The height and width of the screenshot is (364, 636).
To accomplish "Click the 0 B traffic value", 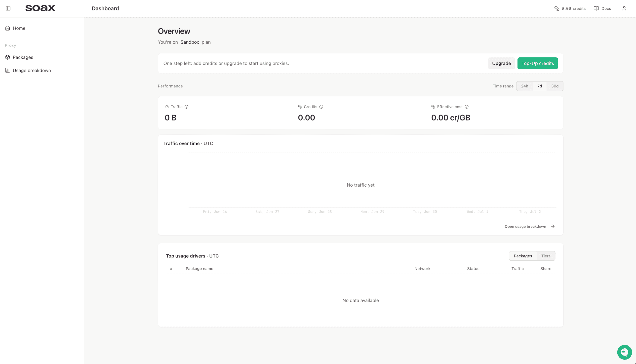I will (x=170, y=118).
